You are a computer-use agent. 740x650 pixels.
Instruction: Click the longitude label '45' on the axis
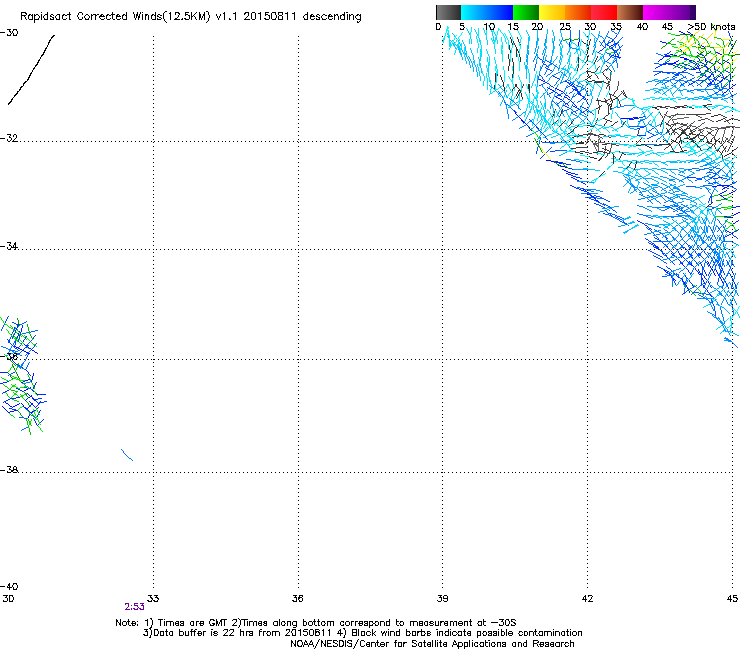point(732,599)
